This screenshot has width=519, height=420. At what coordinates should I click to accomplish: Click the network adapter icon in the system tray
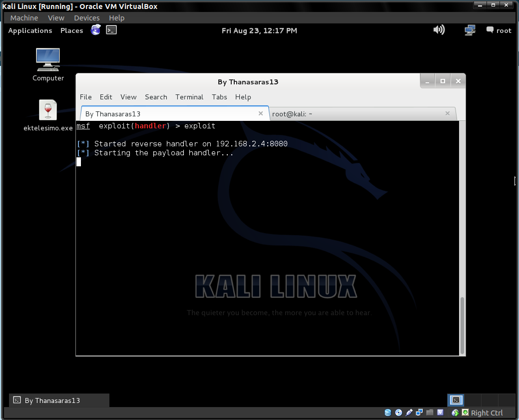(470, 30)
